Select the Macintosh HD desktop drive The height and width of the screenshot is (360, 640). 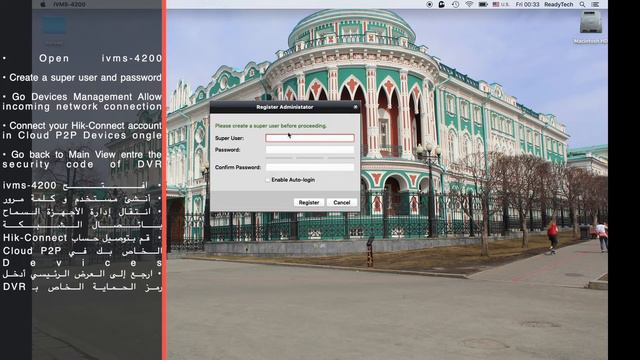(591, 27)
